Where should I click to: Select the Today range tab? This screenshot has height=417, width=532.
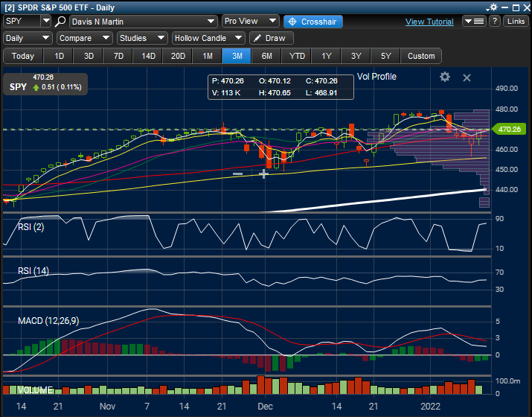[x=23, y=56]
